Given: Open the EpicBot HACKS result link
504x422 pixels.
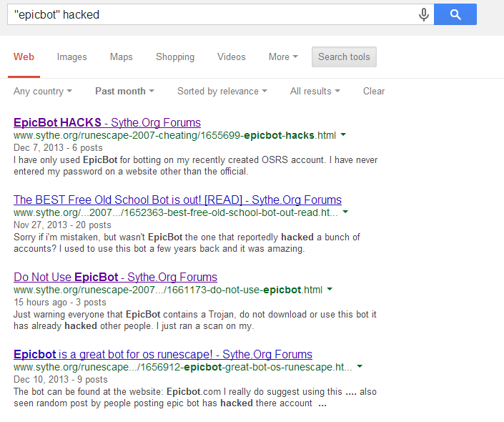Looking at the screenshot, I should coord(107,122).
